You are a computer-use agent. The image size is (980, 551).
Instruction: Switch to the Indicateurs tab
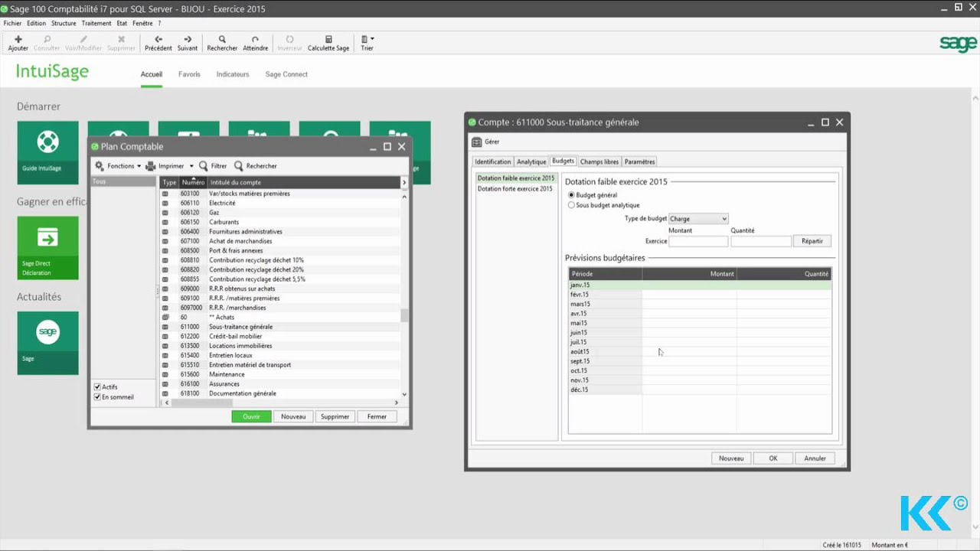tap(233, 74)
